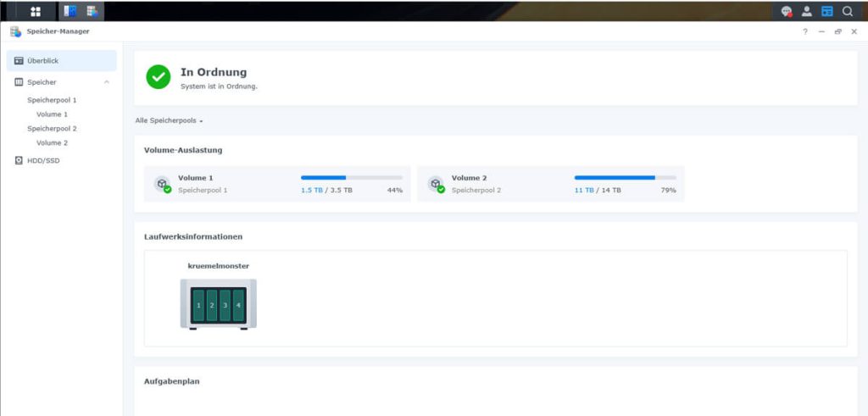Open HDD/SSD in the sidebar
Image resolution: width=868 pixels, height=416 pixels.
point(43,160)
